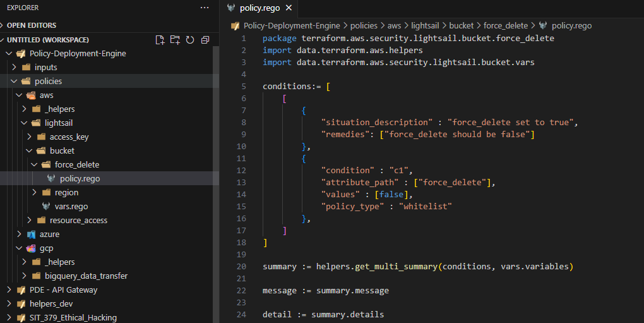Open vars.rego from the file tree
The height and width of the screenshot is (323, 644).
point(71,207)
